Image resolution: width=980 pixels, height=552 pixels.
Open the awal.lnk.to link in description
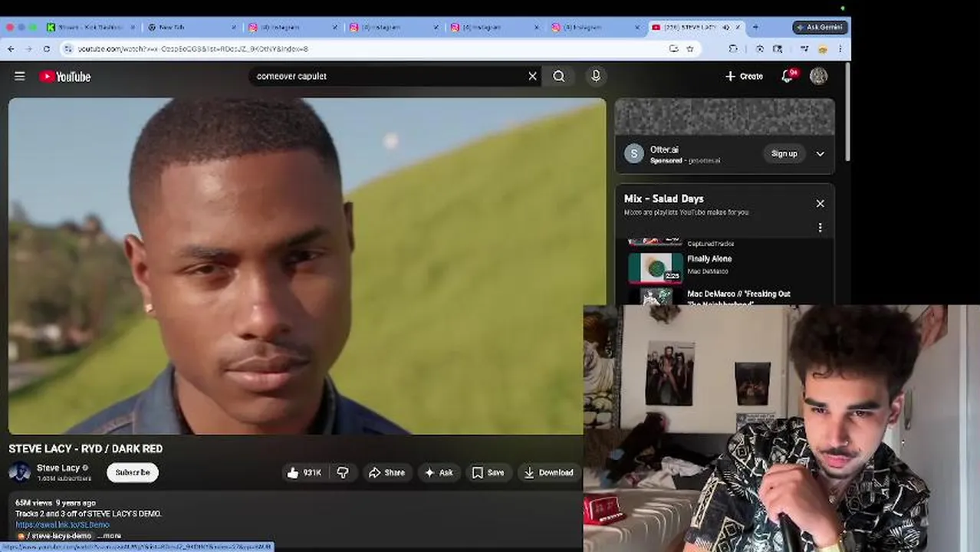pos(63,524)
